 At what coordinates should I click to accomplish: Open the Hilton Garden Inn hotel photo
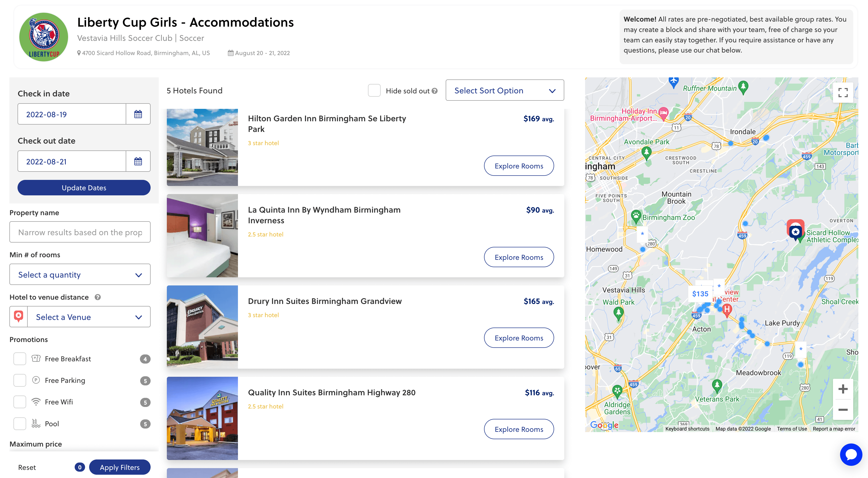[x=202, y=147]
